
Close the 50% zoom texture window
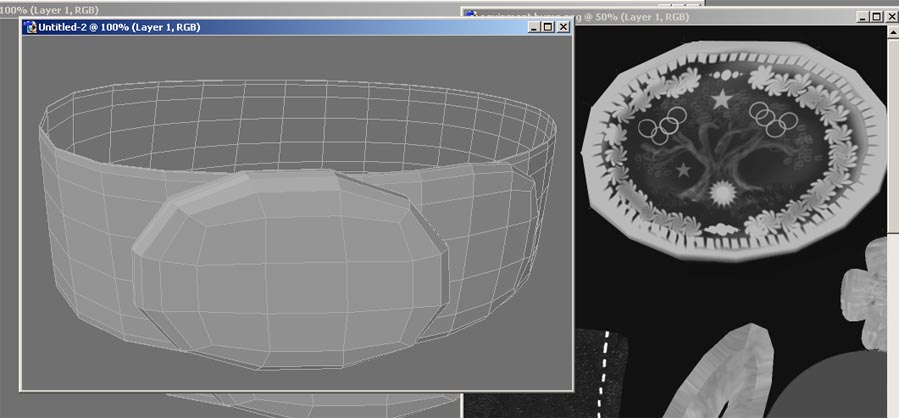point(891,16)
